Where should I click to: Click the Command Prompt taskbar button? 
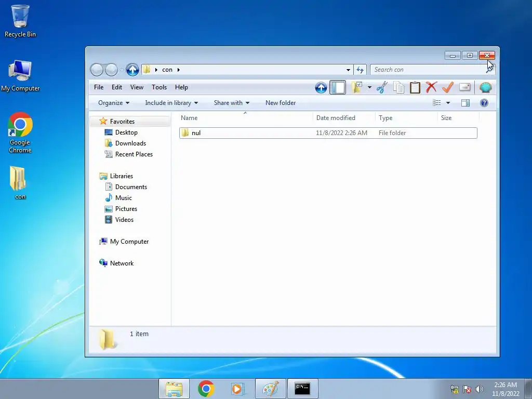click(302, 389)
